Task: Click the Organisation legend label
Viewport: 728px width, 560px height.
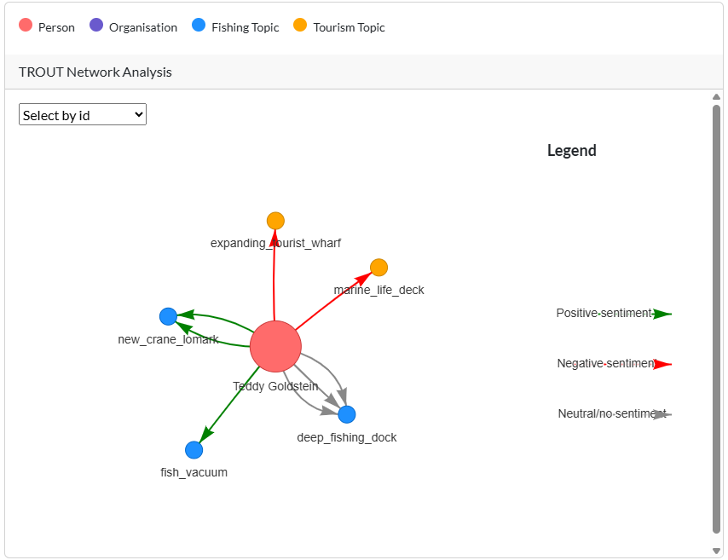Action: click(143, 27)
